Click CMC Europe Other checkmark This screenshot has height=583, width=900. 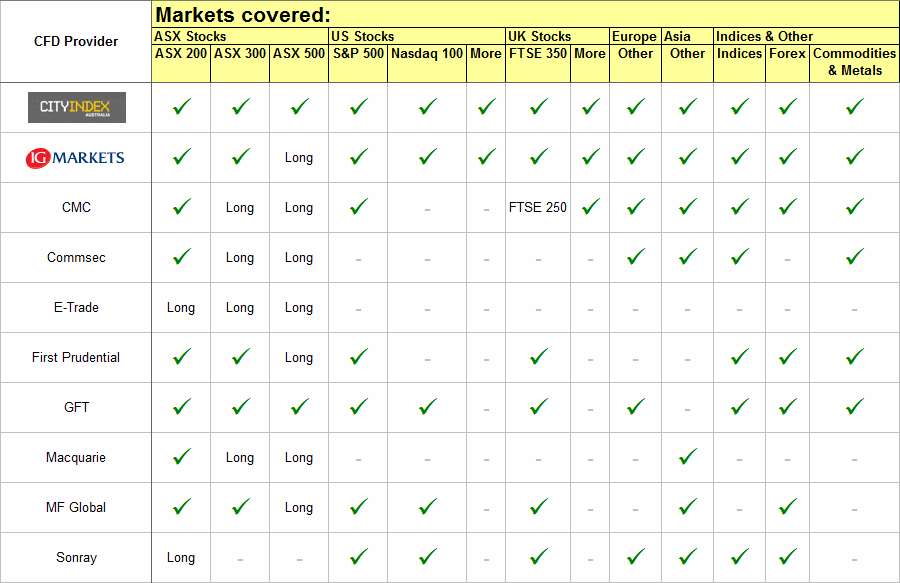tap(635, 207)
